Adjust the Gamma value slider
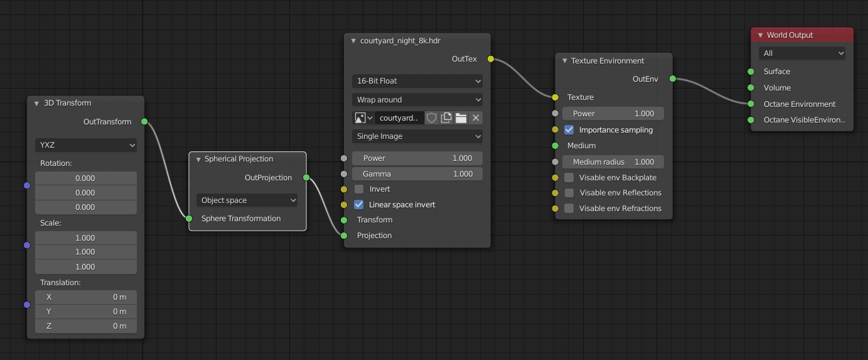868x360 pixels. click(x=417, y=174)
